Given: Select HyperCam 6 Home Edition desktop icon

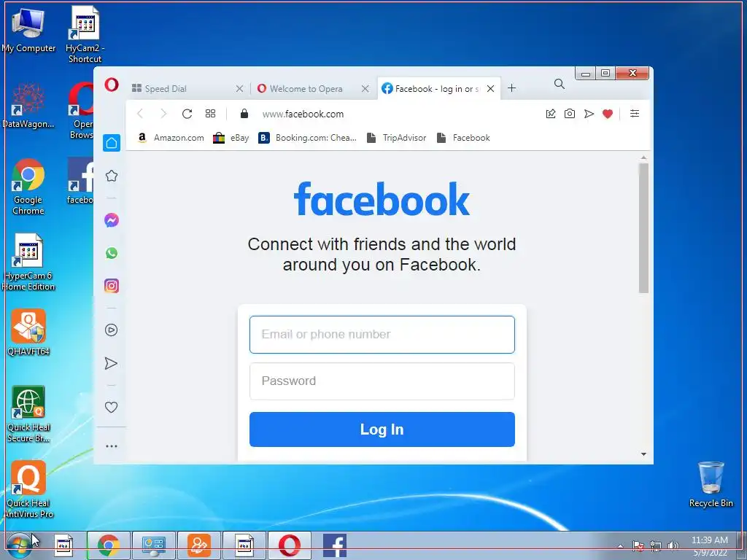Looking at the screenshot, I should 28,262.
